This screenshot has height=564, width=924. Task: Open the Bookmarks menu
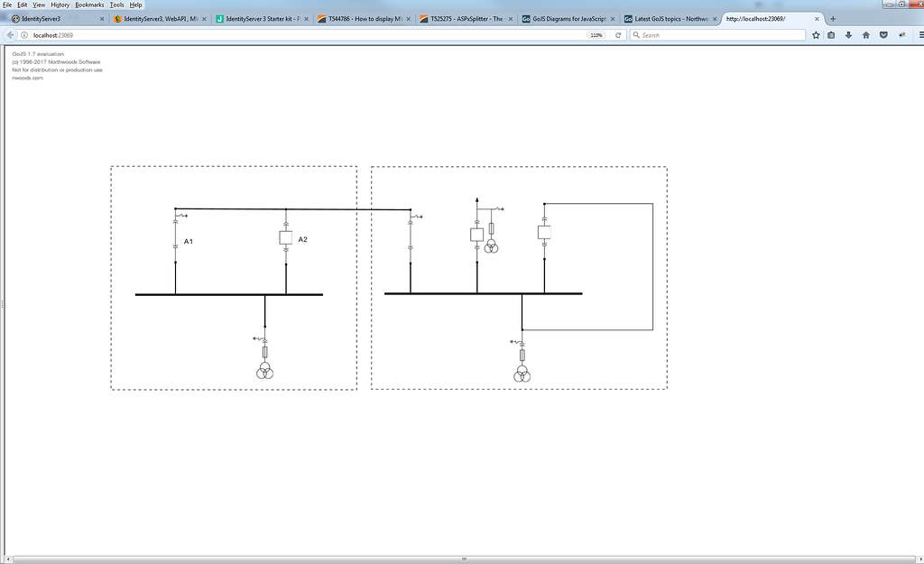coord(88,5)
